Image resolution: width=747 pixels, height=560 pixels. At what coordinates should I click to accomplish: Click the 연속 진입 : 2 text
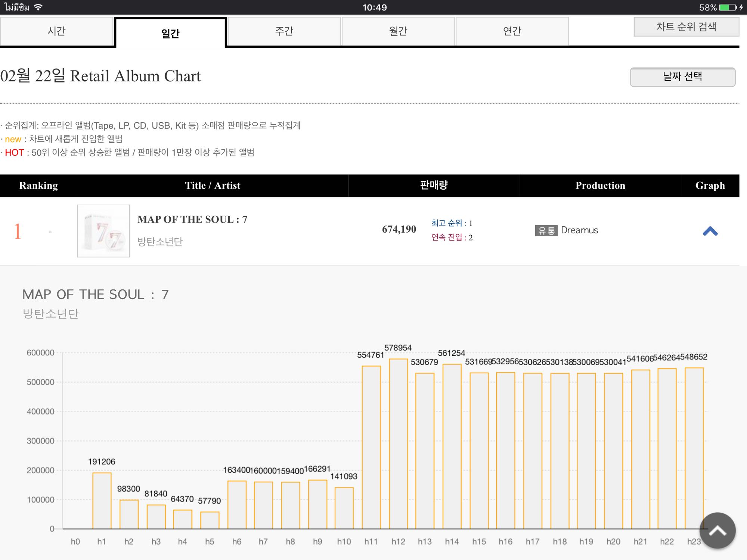(452, 237)
